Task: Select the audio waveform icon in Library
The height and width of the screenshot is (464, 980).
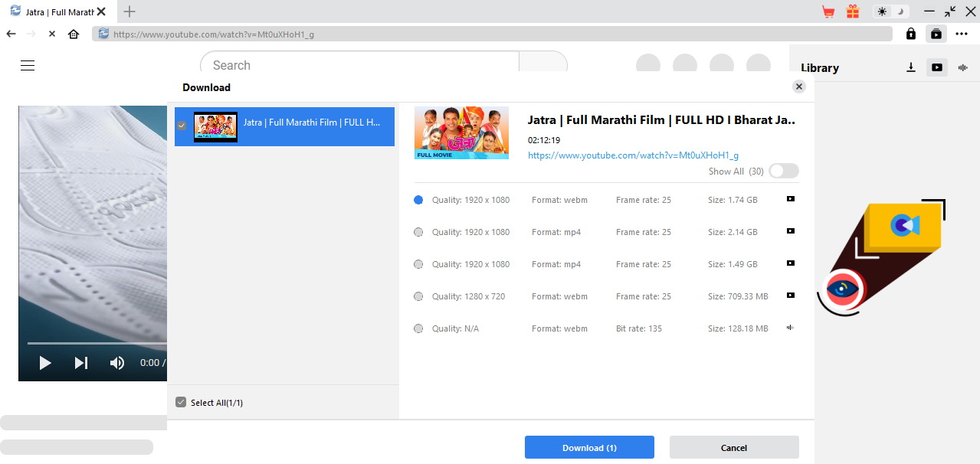Action: coord(962,67)
